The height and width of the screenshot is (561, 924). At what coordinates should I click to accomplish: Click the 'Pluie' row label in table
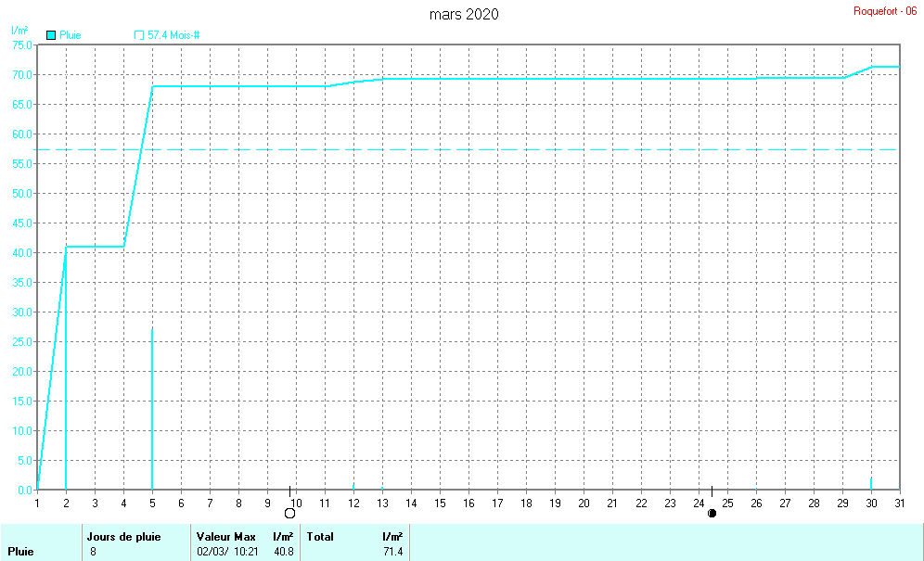pos(20,552)
